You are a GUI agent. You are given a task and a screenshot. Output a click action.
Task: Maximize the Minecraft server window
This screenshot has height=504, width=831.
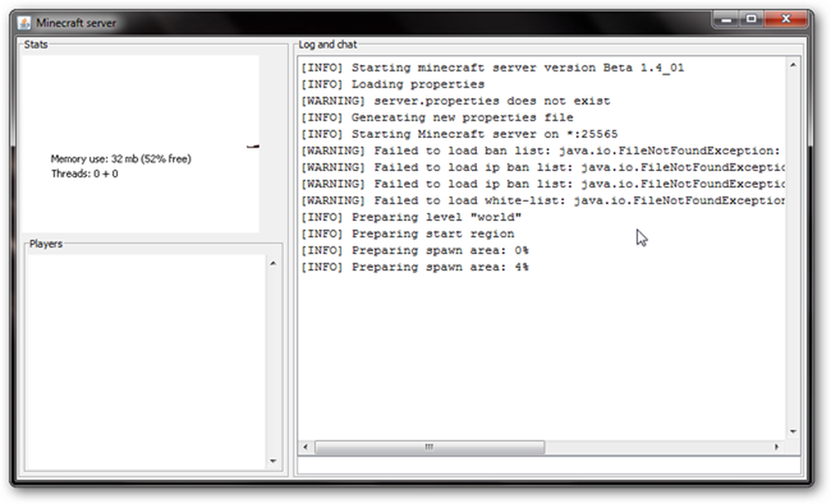click(751, 20)
